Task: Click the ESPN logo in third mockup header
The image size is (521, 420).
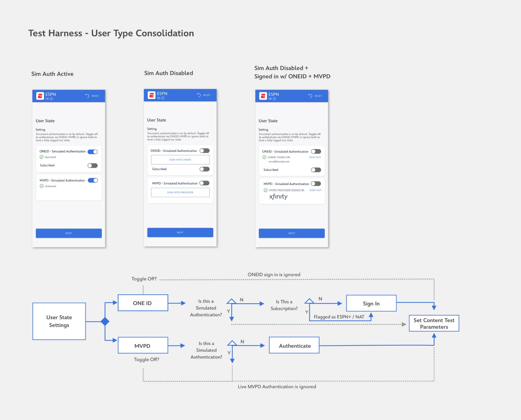Action: tap(263, 96)
